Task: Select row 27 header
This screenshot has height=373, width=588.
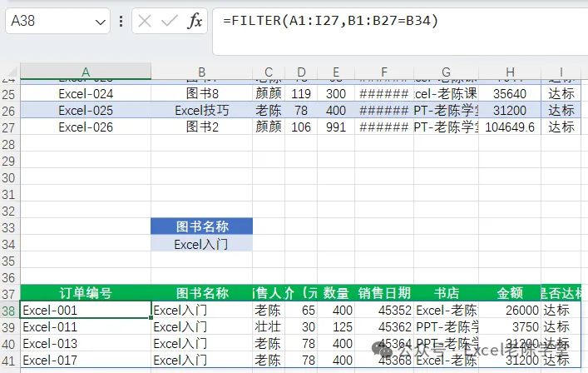Action: click(x=9, y=127)
